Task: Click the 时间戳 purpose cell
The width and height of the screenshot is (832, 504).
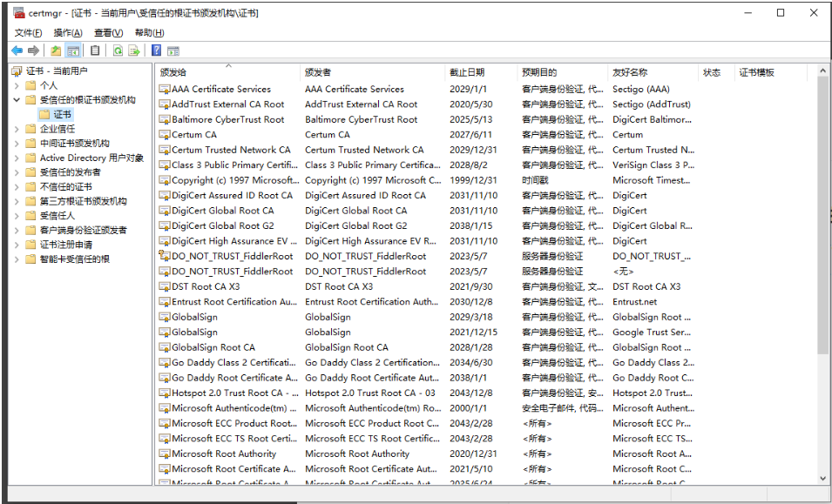Action: pos(538,180)
